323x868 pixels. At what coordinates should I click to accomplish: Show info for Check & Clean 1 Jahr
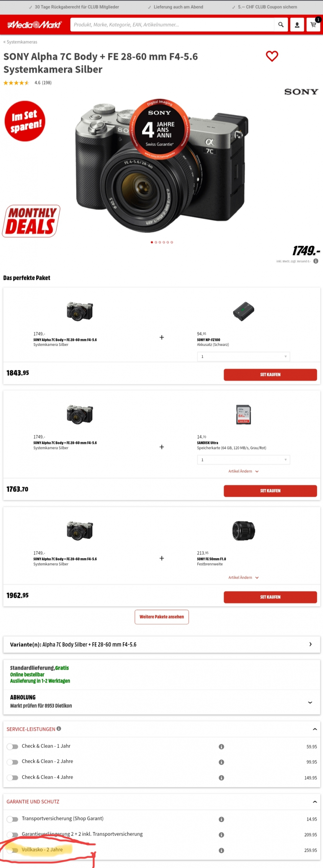221,747
